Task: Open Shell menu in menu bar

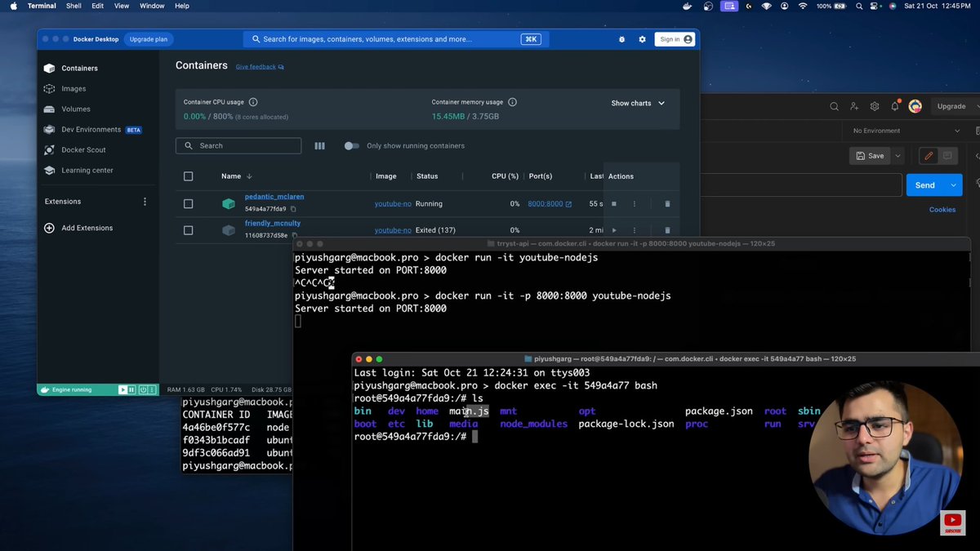Action: pyautogui.click(x=73, y=6)
